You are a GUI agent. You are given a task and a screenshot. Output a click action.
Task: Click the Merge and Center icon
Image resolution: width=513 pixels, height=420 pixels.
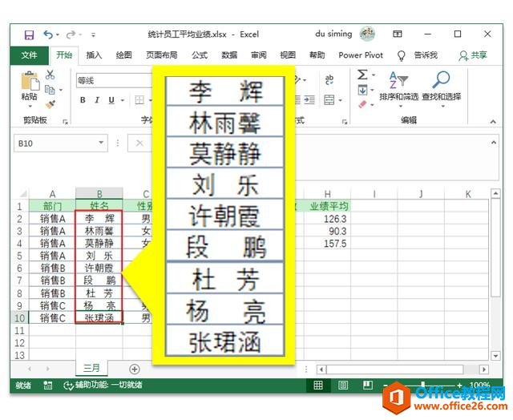(x=329, y=99)
